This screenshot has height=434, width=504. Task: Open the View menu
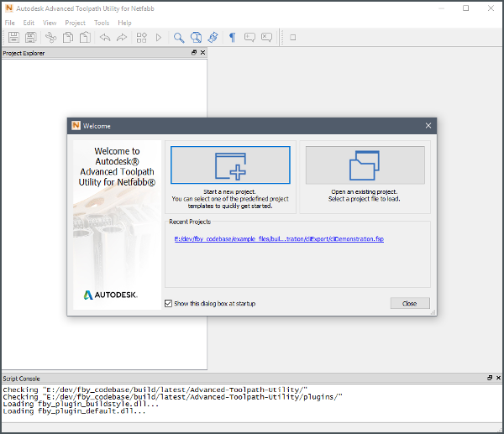point(50,23)
